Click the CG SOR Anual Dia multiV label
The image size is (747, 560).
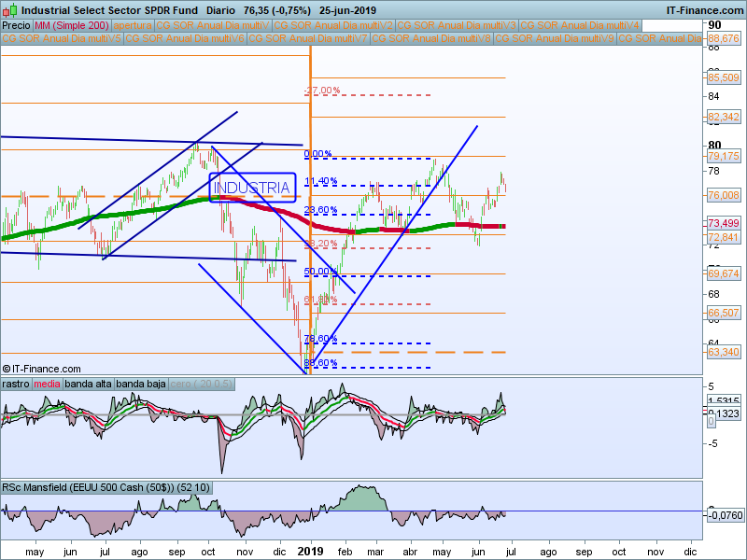(x=213, y=25)
